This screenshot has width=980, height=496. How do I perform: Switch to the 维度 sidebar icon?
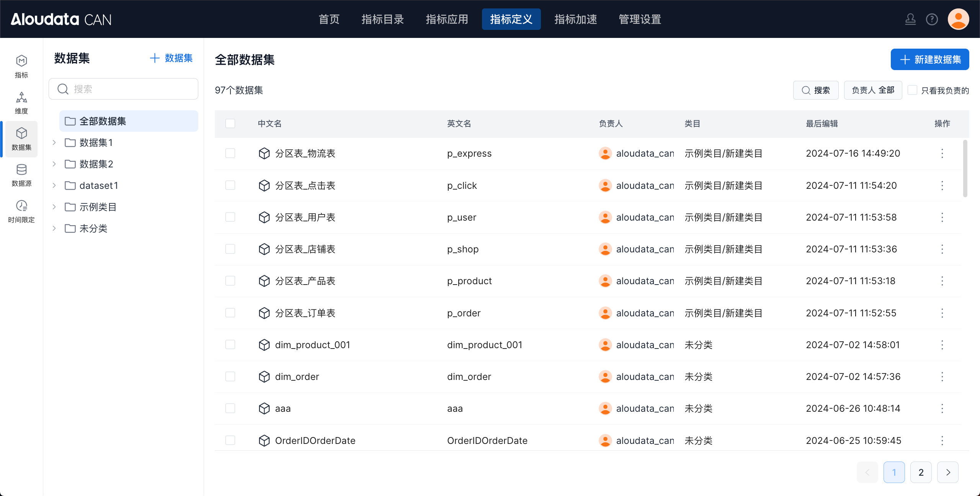[21, 102]
